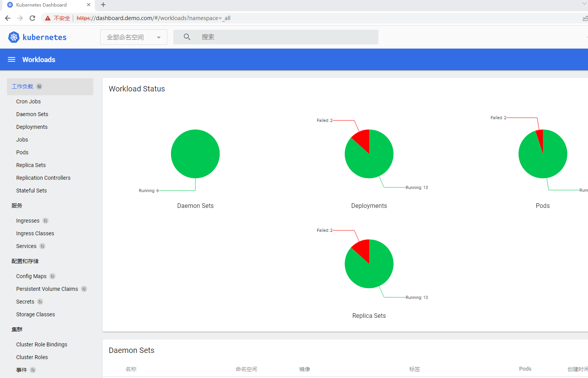Click the N badge beside Config Maps
This screenshot has width=588, height=378.
click(52, 276)
